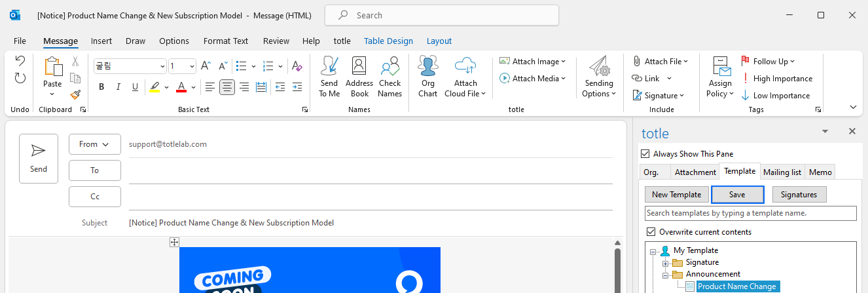Switch to the Table Design tab
Viewport: 868px width, 293px height.
[x=388, y=41]
